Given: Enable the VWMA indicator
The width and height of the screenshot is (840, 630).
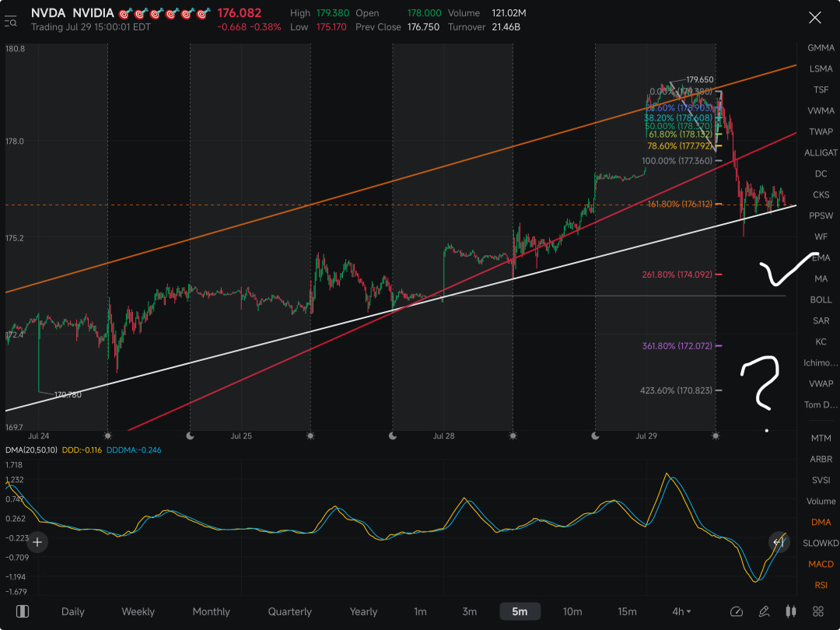Looking at the screenshot, I should click(x=821, y=111).
